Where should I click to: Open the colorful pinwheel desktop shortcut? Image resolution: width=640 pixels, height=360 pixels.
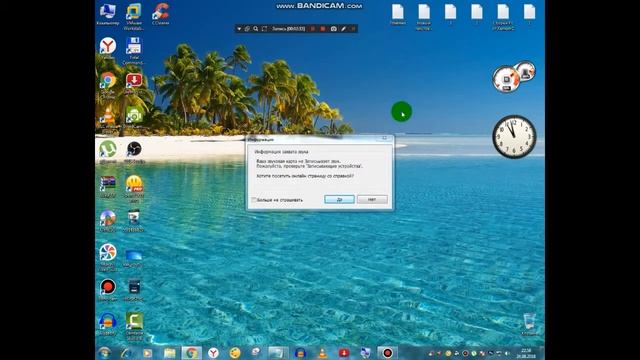click(108, 257)
